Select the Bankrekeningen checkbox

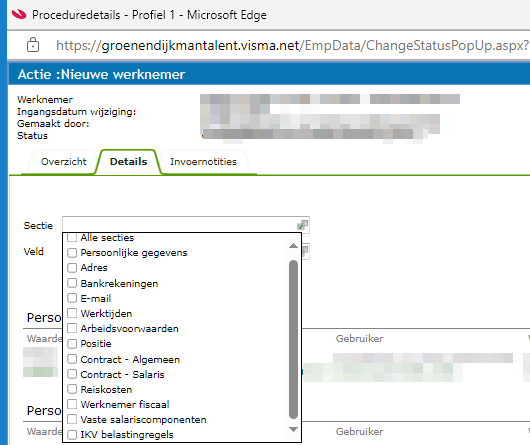(x=72, y=283)
